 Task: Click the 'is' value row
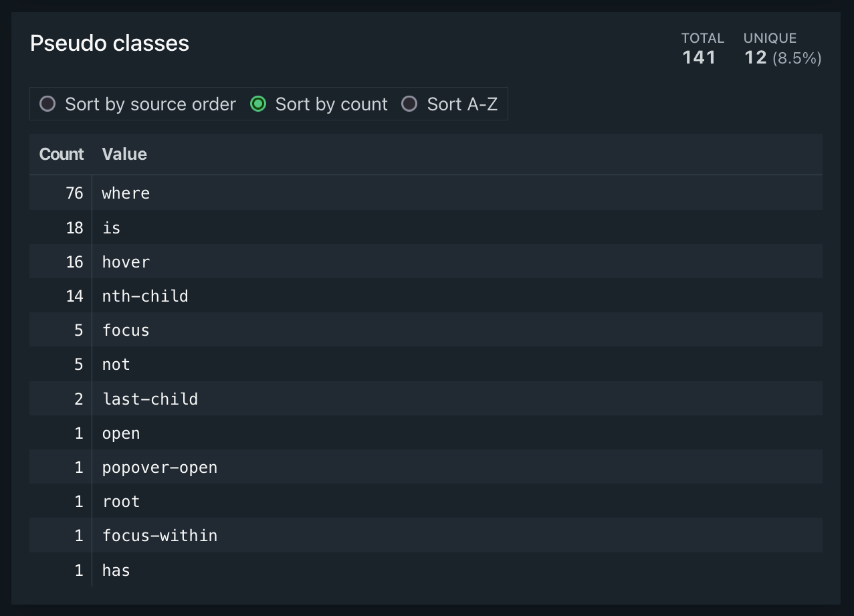pos(111,228)
